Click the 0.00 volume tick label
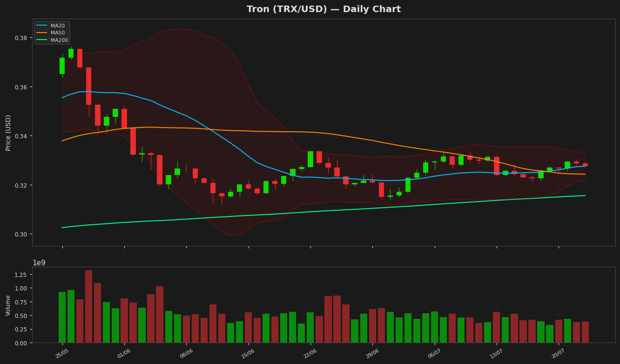 tap(22, 343)
